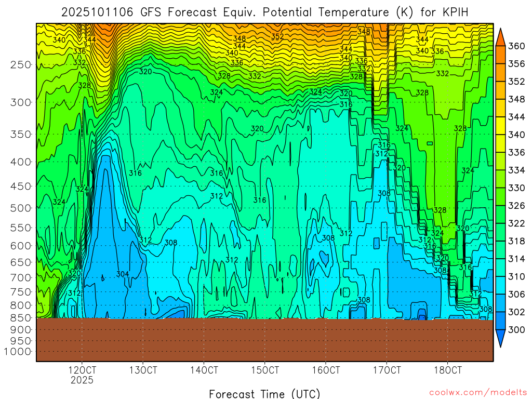Click the 348 value on the colorbar legend
Viewport: 532px width, 399px height.
click(516, 99)
